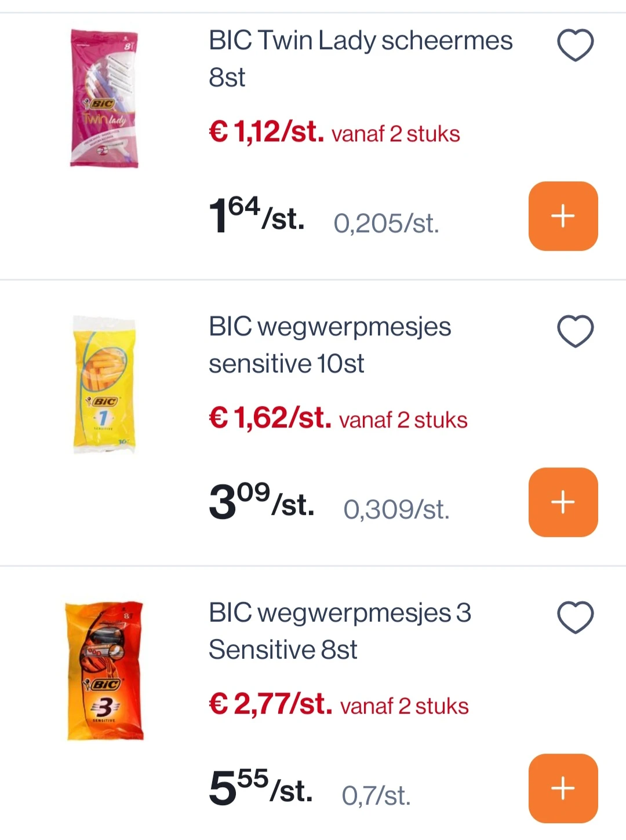This screenshot has width=626, height=840.
Task: Open orange BIC 3 Sensitive product image
Action: (104, 670)
